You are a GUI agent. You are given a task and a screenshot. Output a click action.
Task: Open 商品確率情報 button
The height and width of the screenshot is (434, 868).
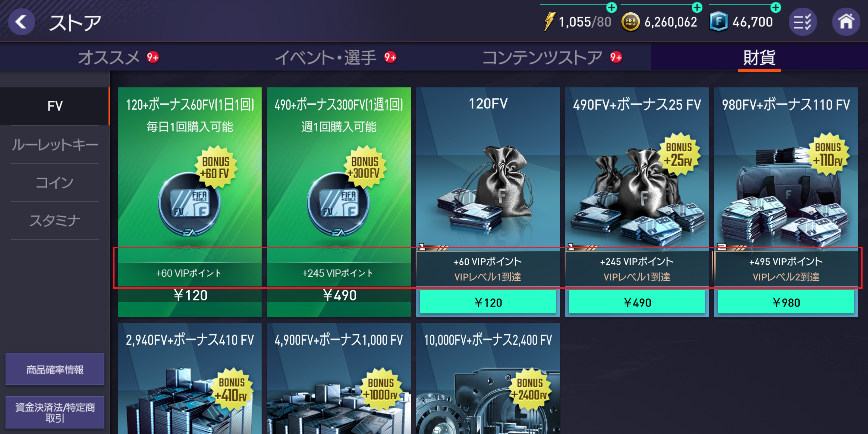point(55,369)
